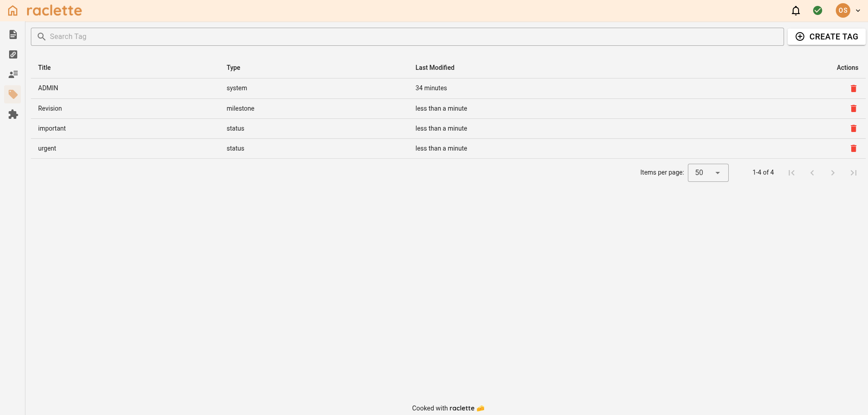
Task: Click the CREATE TAG button
Action: [826, 37]
